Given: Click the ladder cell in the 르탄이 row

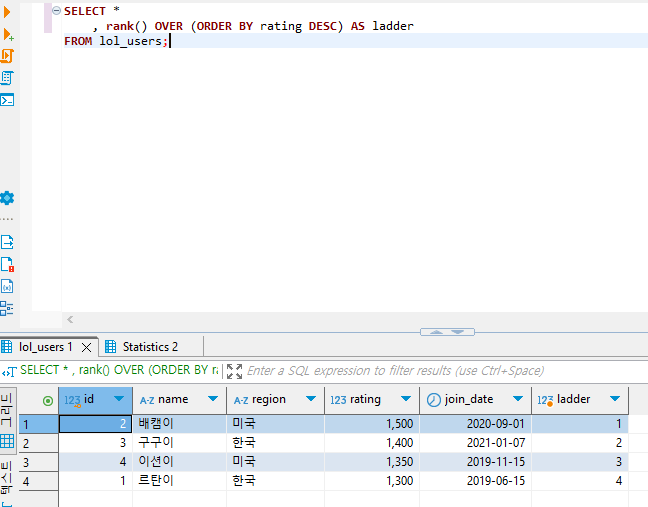Looking at the screenshot, I should click(580, 481).
